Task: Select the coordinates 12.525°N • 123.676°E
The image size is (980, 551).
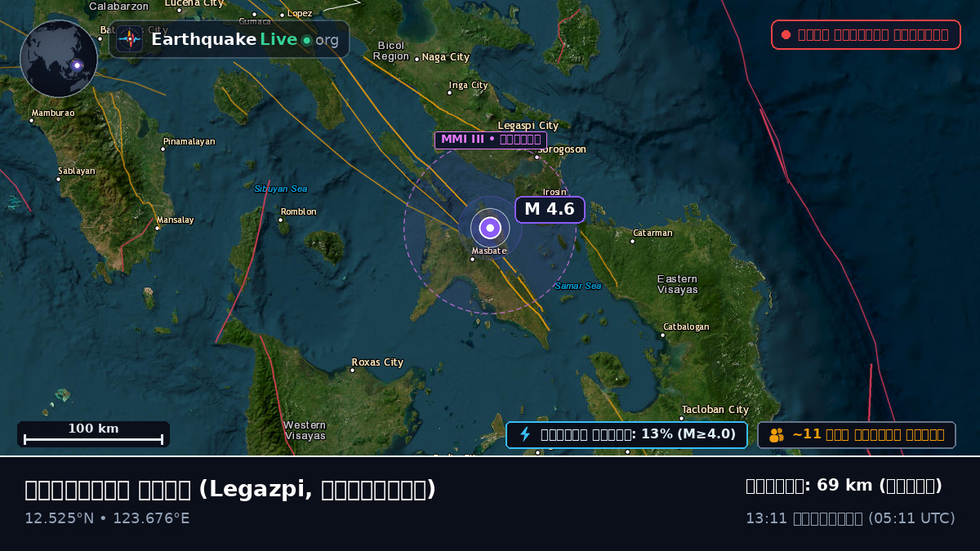Action: coord(107,518)
